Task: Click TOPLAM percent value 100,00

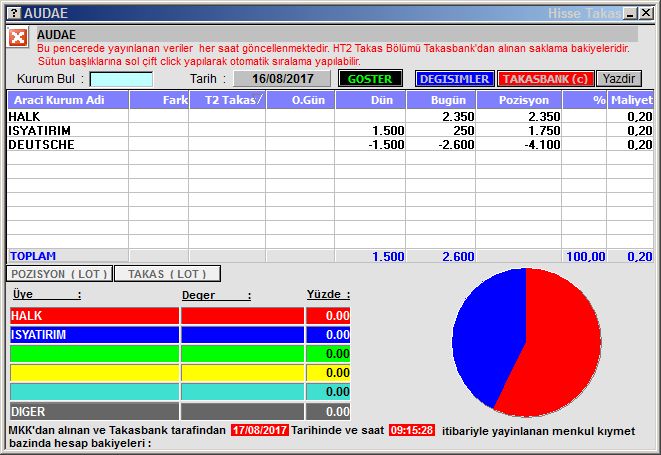Action: click(x=586, y=256)
